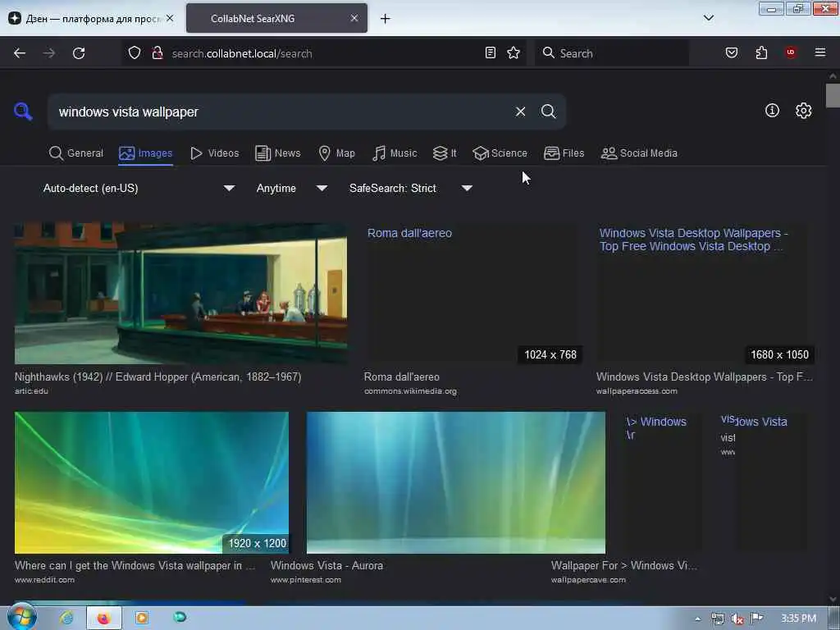Open the green aurora 1920 x 1200 thumbnail

152,482
